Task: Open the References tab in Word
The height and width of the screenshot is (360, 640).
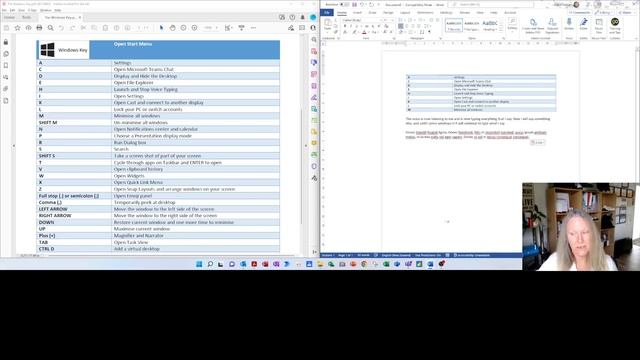Action: [425, 13]
